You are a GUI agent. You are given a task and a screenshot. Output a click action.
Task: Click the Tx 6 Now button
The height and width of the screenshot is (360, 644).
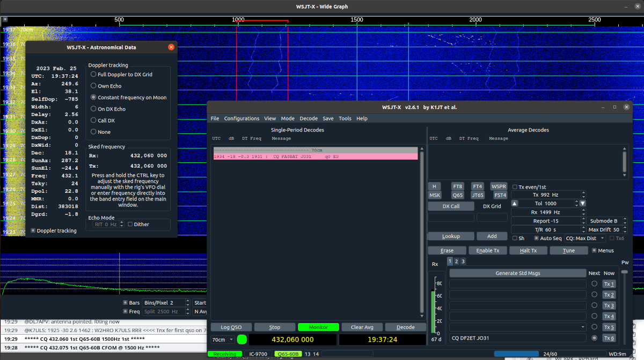click(609, 338)
